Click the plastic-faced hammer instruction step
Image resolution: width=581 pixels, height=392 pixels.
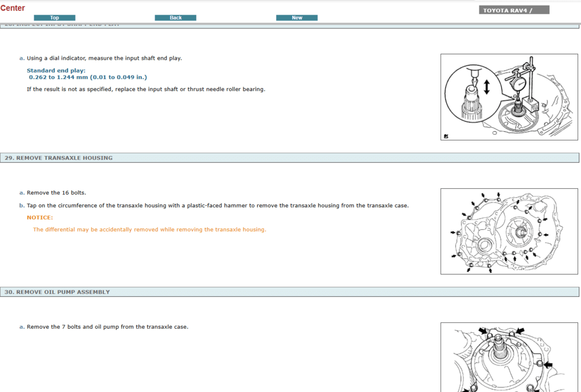[217, 206]
